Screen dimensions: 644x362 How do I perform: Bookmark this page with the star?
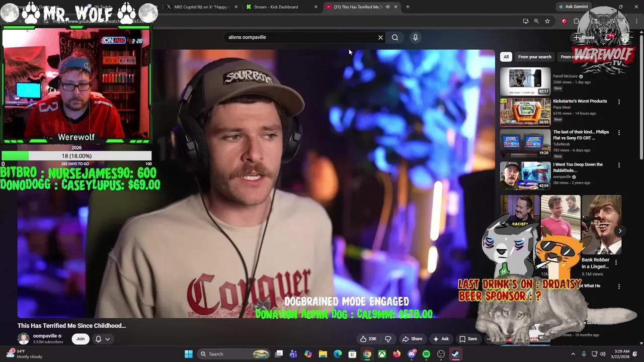coord(547,21)
